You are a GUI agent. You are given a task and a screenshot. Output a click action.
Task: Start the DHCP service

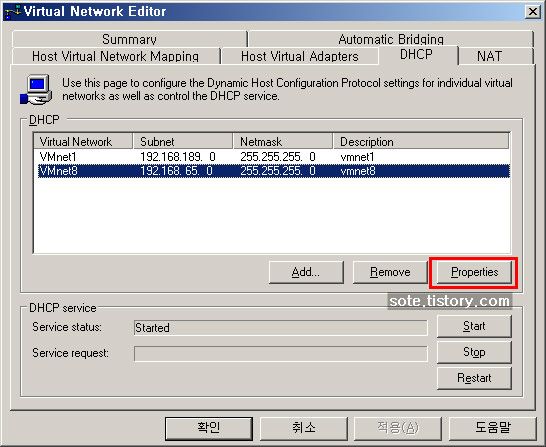click(x=474, y=326)
